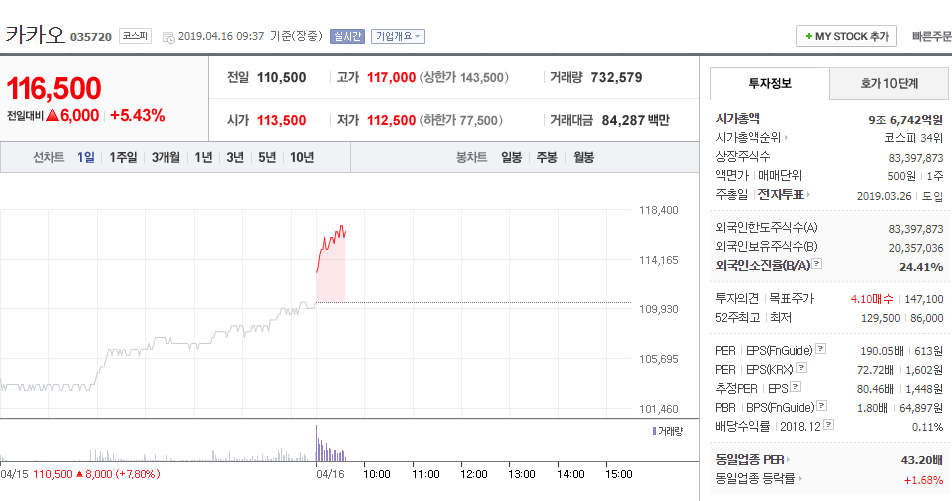The height and width of the screenshot is (501, 952).
Task: Click the 고가 value 117,000
Action: 392,78
